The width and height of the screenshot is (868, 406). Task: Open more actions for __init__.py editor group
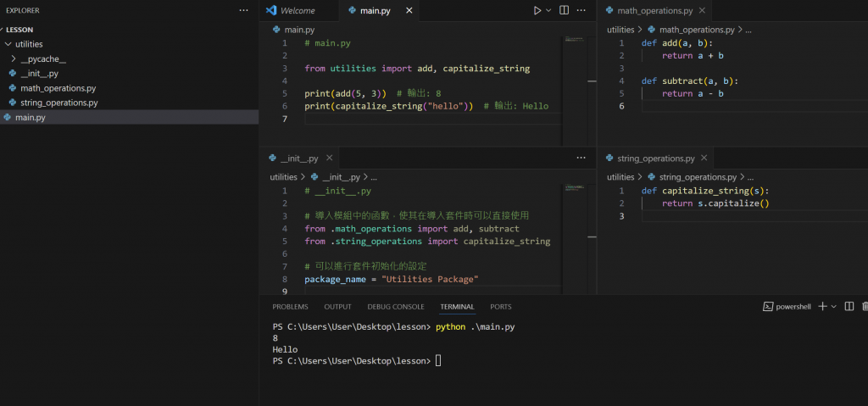pos(581,158)
